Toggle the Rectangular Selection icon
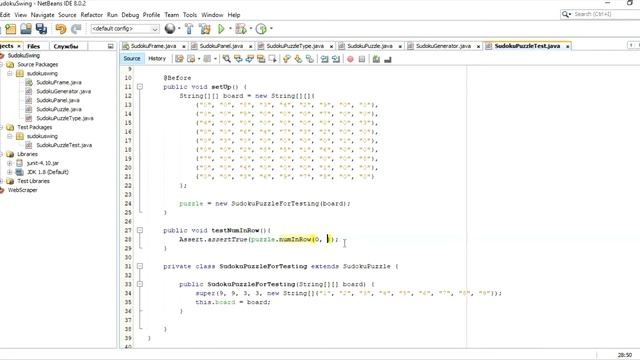Viewport: 640px width, 360px height. pyautogui.click(x=272, y=59)
